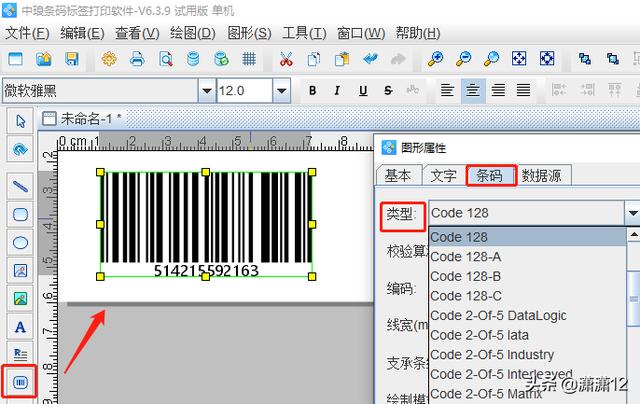The image size is (640, 404).
Task: Open the 帮助(H) menu
Action: [418, 33]
